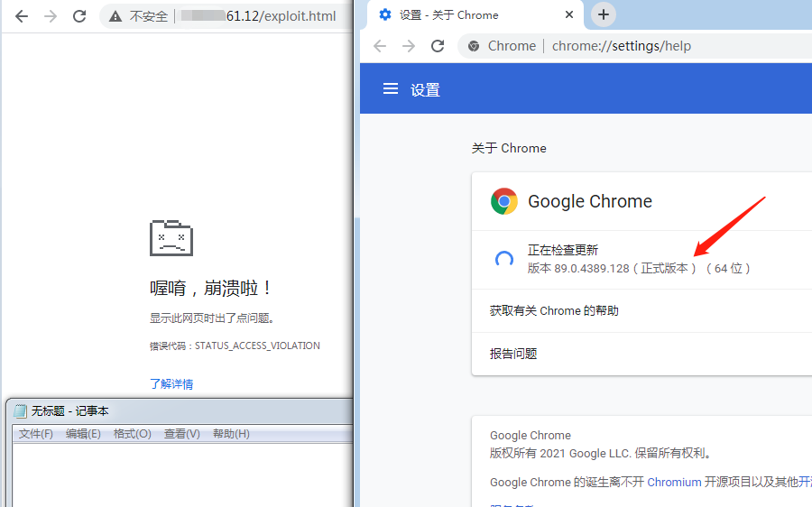
Task: Click the sad folder crash icon
Action: point(171,237)
